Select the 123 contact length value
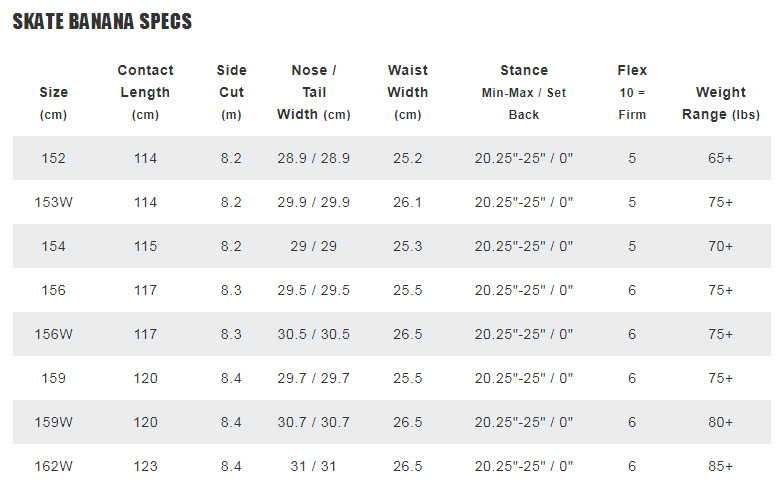The height and width of the screenshot is (495, 783). [x=145, y=466]
